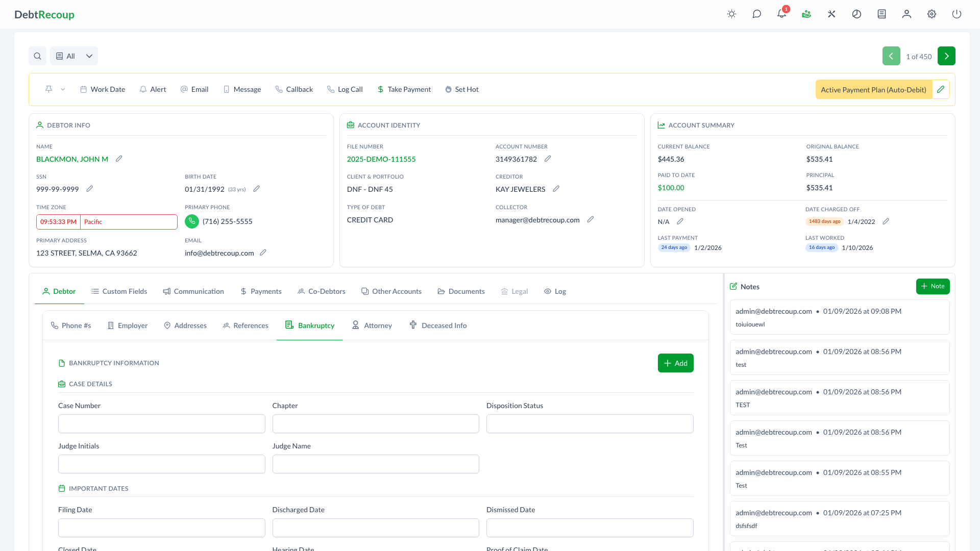
Task: Open the Attorney sub-tab
Action: pyautogui.click(x=372, y=325)
